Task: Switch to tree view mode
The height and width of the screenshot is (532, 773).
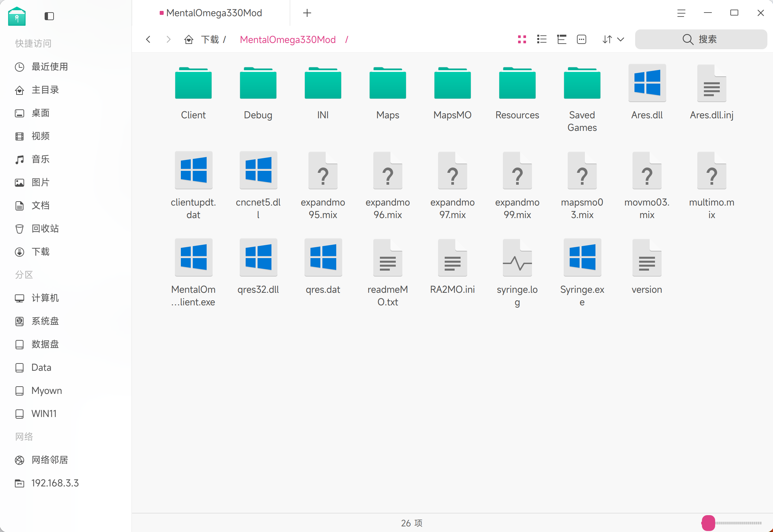Action: [x=562, y=39]
